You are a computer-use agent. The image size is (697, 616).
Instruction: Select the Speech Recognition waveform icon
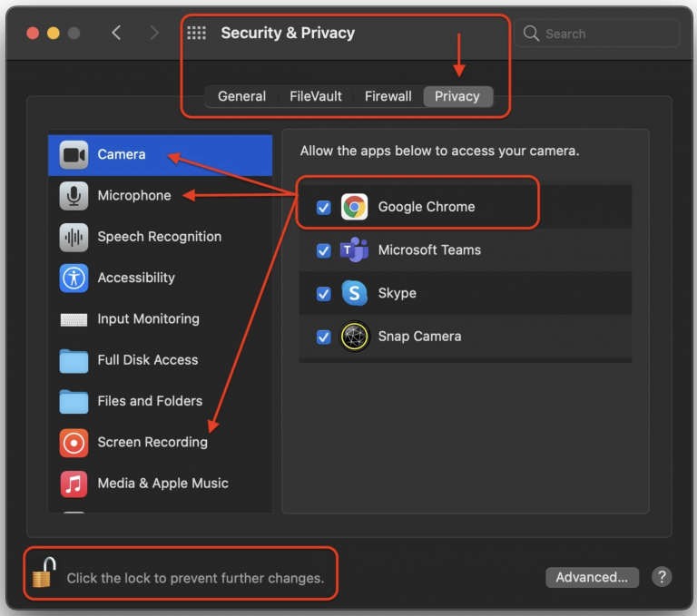click(x=74, y=238)
